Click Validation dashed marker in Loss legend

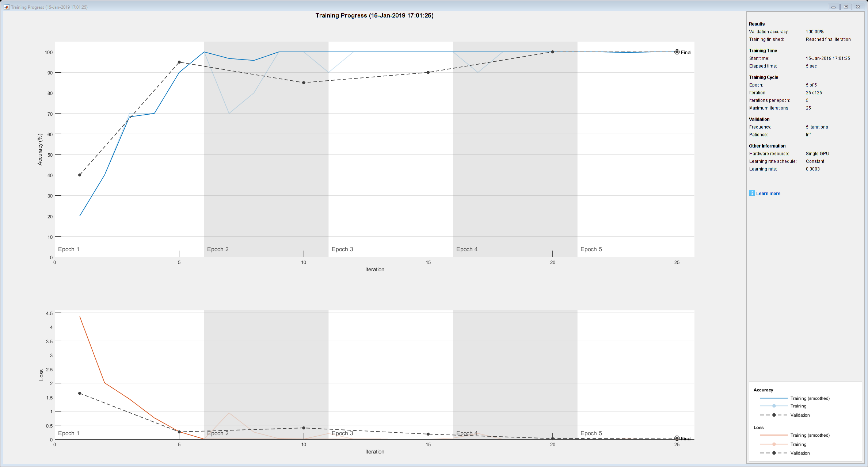[774, 453]
